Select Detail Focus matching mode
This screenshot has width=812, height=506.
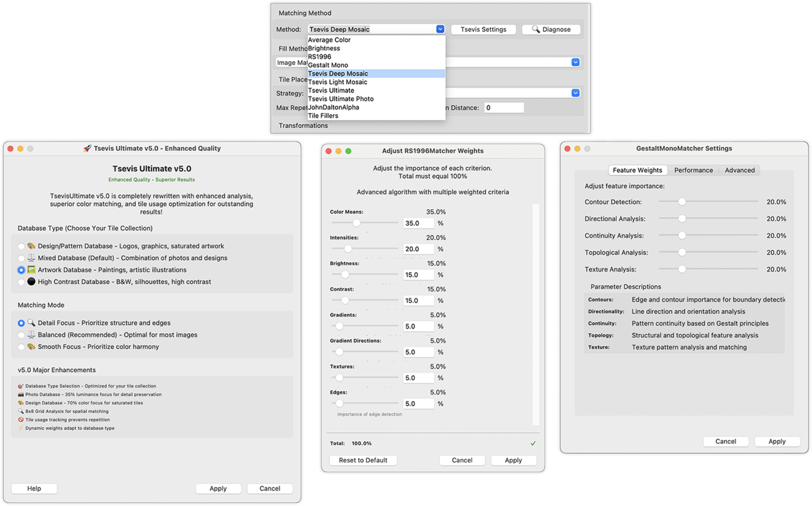pos(21,323)
